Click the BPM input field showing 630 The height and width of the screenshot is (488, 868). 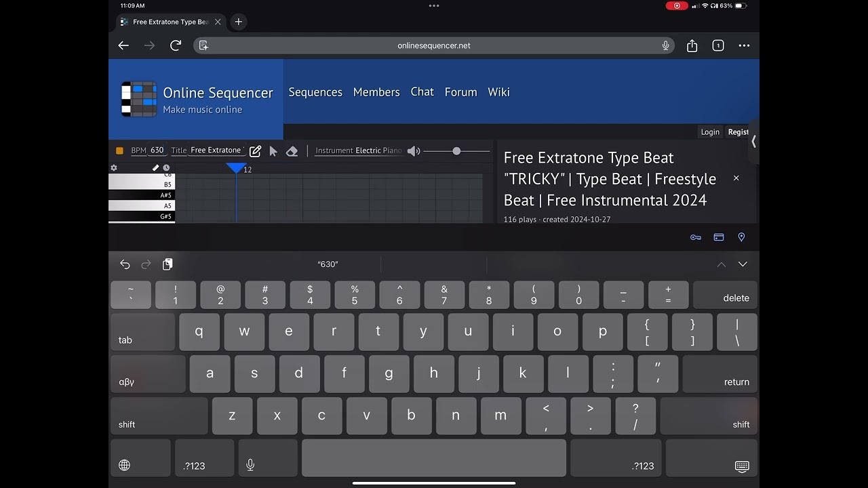pos(157,150)
